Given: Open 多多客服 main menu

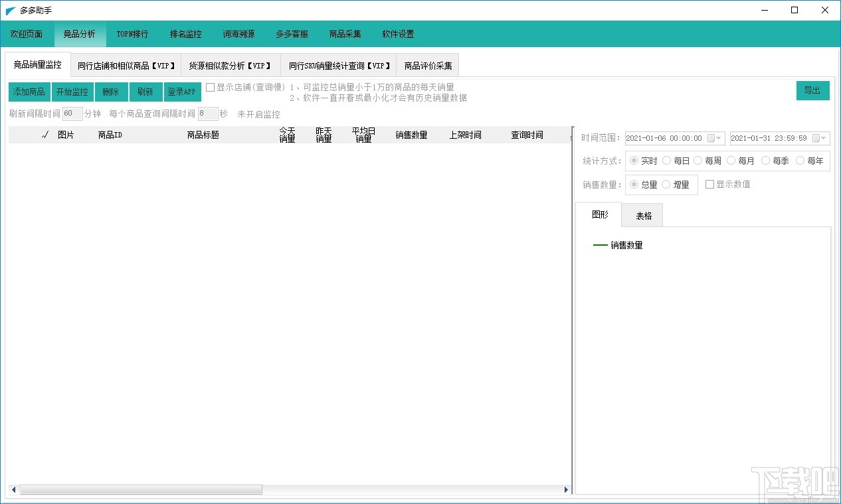Looking at the screenshot, I should point(292,34).
